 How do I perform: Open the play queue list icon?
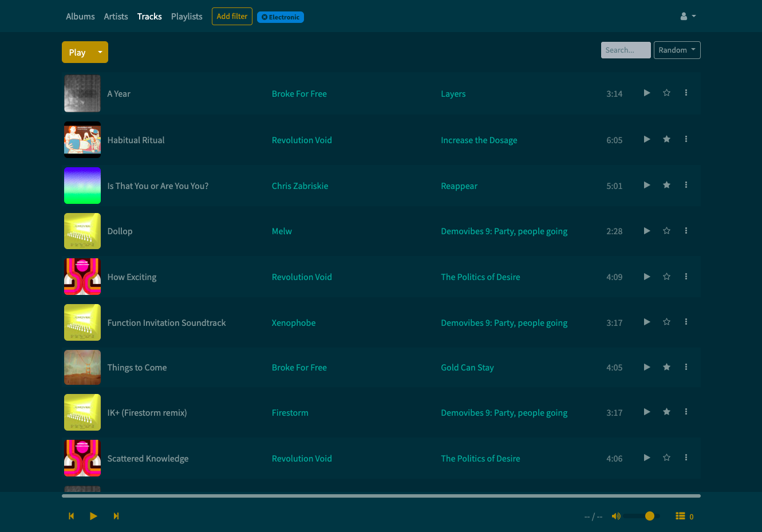(x=680, y=516)
